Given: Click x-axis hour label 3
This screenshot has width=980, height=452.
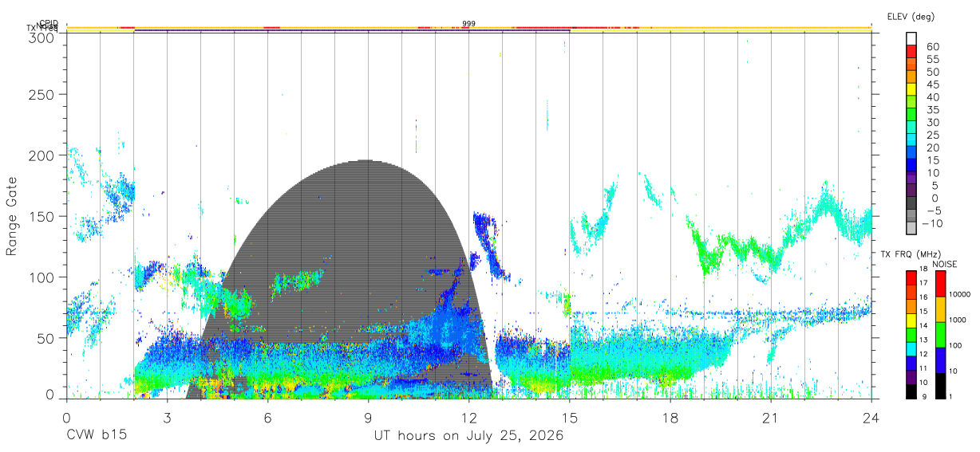Looking at the screenshot, I should (x=167, y=417).
